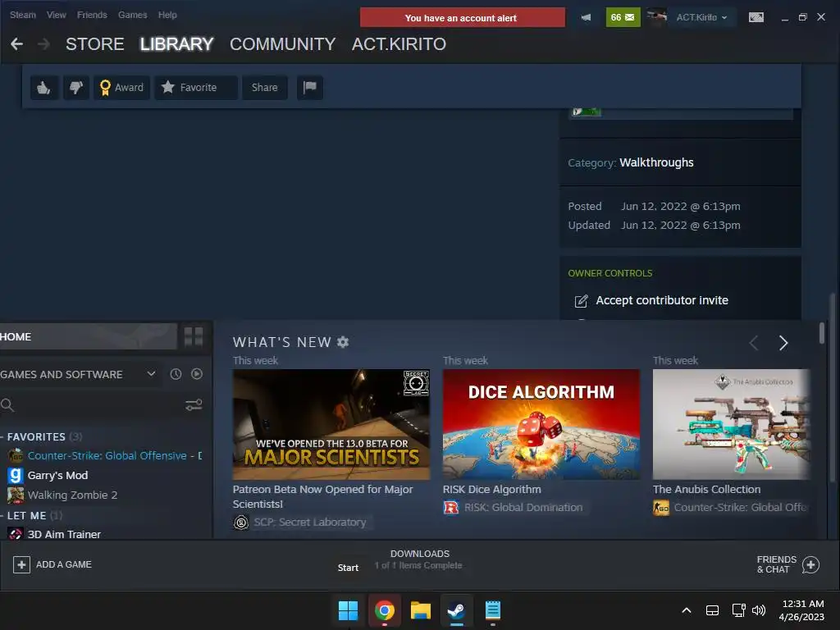This screenshot has height=630, width=840.
Task: Open What's New settings gear
Action: click(343, 342)
